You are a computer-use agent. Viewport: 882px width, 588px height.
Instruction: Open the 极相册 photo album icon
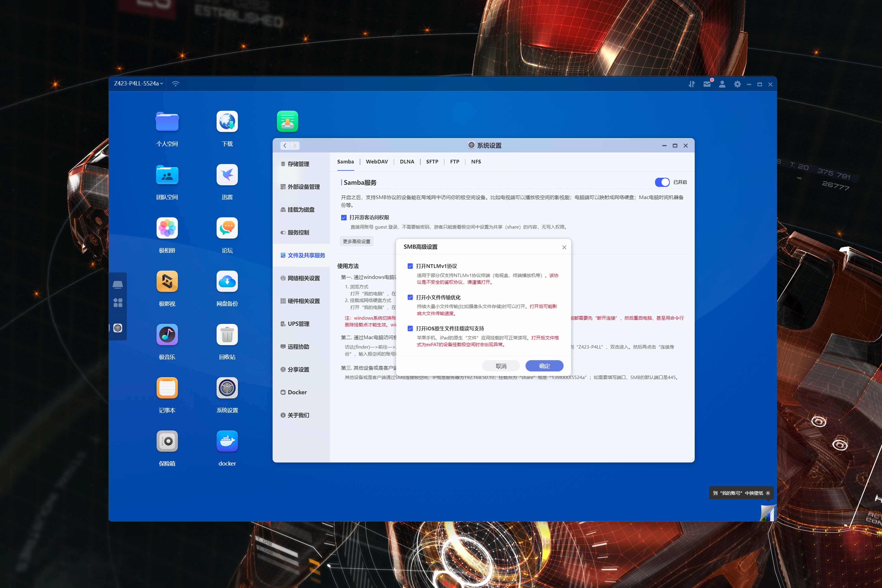tap(167, 228)
